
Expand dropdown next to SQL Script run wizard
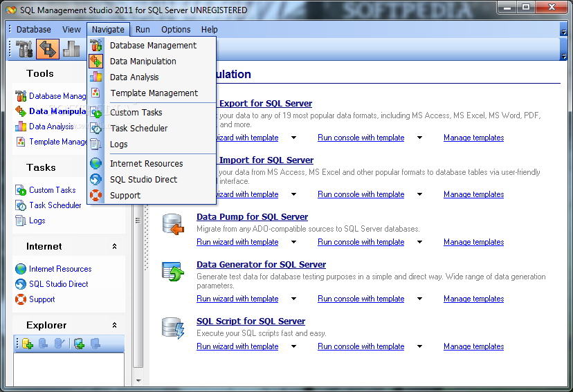(293, 347)
